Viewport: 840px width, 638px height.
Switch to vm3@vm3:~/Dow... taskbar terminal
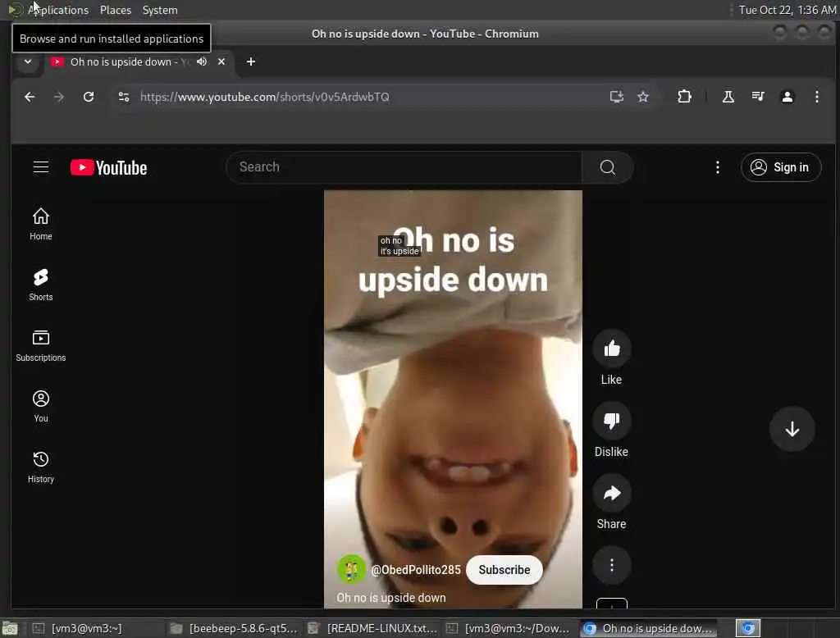[x=509, y=628]
